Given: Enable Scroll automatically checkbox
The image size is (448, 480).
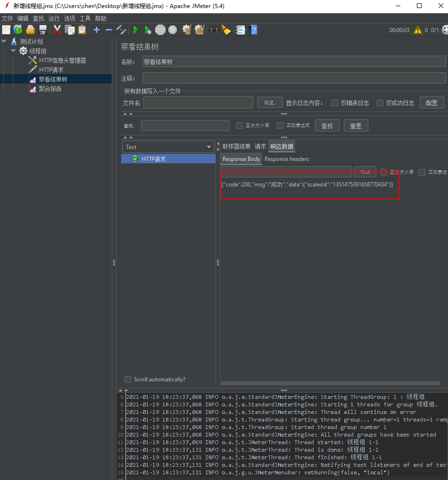Looking at the screenshot, I should (x=128, y=379).
